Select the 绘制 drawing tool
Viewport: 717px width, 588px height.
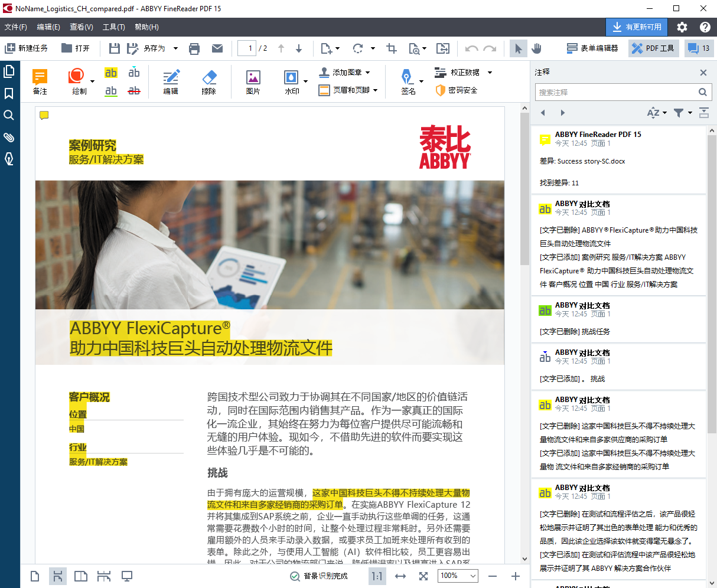76,81
